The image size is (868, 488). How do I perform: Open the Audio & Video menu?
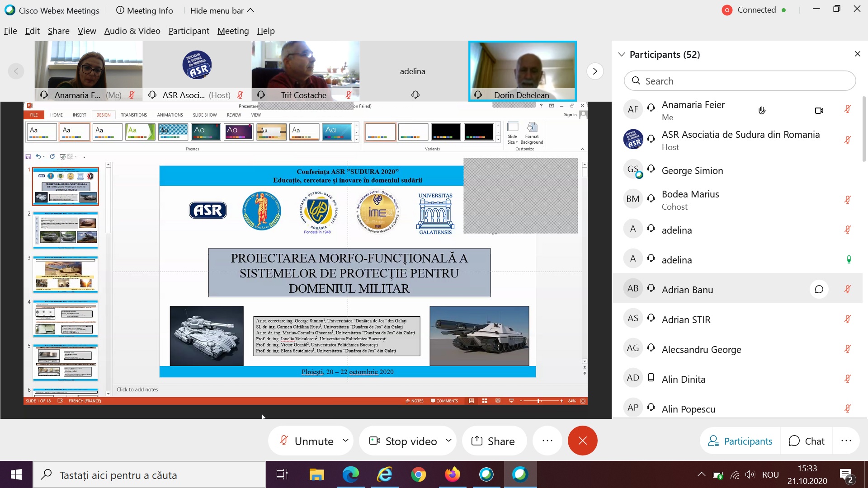(x=132, y=31)
